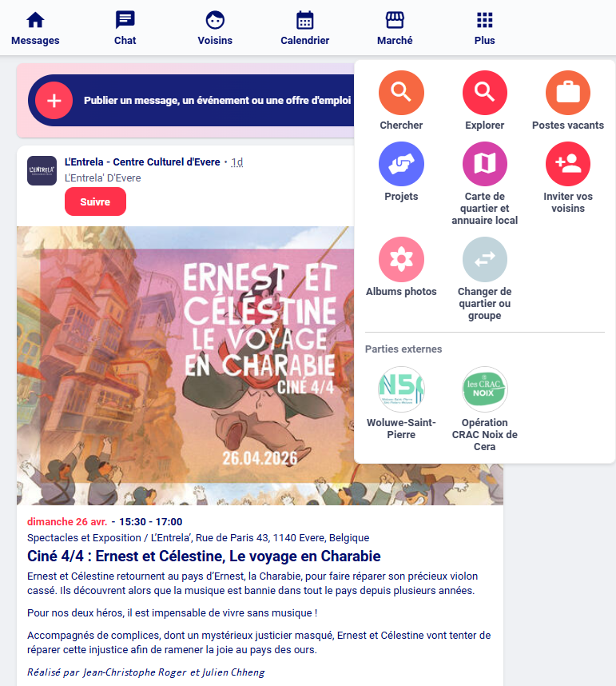Open the Calendrier tab
This screenshot has width=616, height=686.
tap(304, 28)
